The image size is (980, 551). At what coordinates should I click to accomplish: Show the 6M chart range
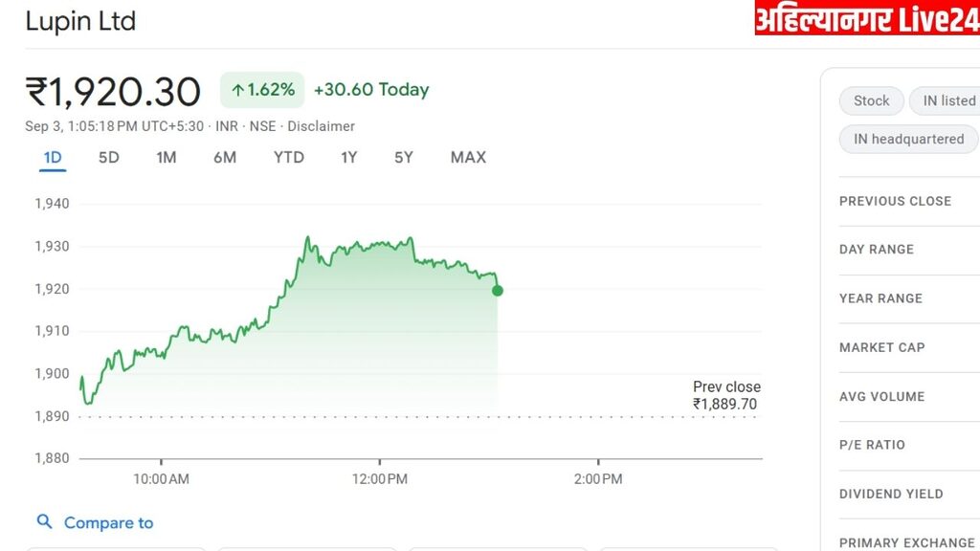point(225,157)
